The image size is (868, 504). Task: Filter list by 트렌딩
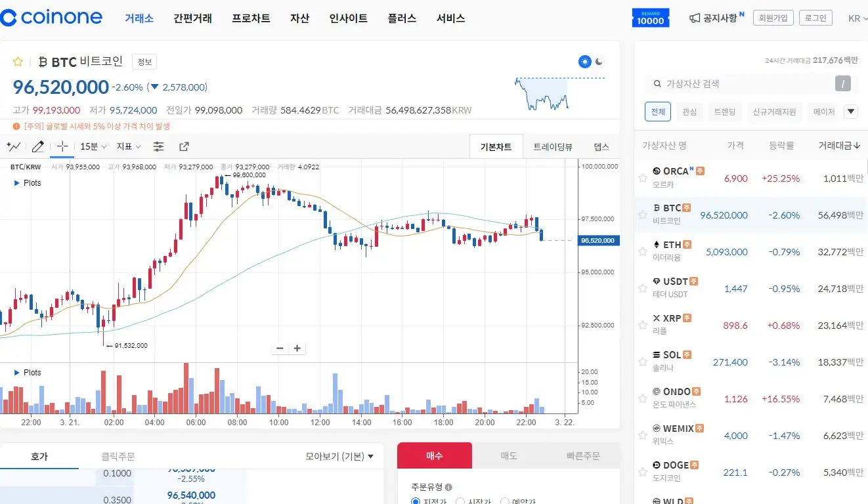click(724, 112)
